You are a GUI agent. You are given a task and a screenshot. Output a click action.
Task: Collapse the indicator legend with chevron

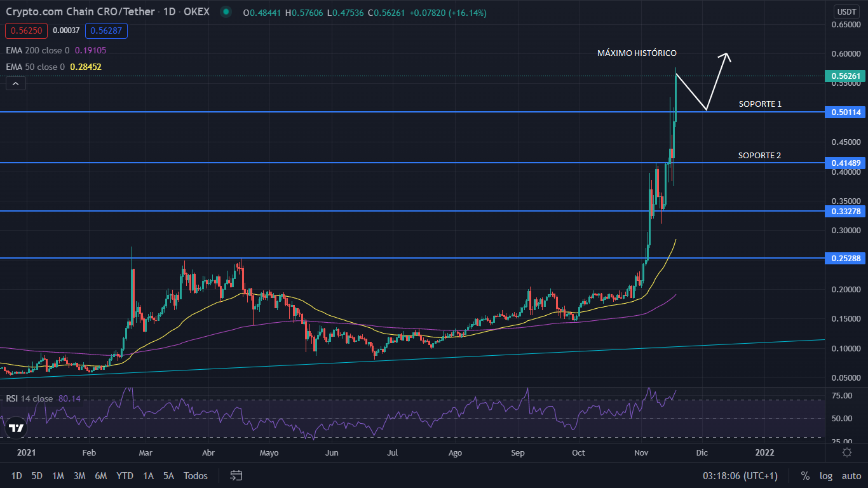[16, 83]
